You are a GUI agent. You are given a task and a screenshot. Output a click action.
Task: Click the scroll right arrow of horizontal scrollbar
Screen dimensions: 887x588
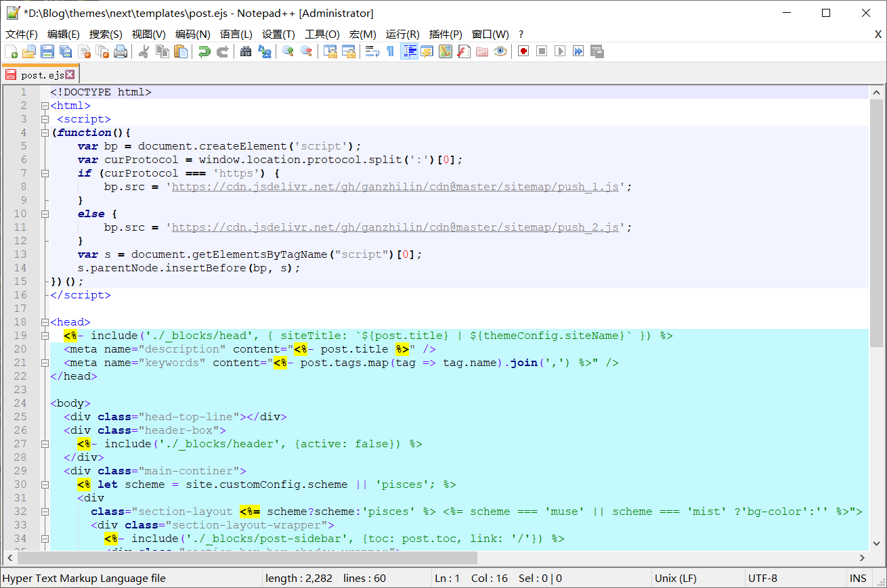coord(863,558)
